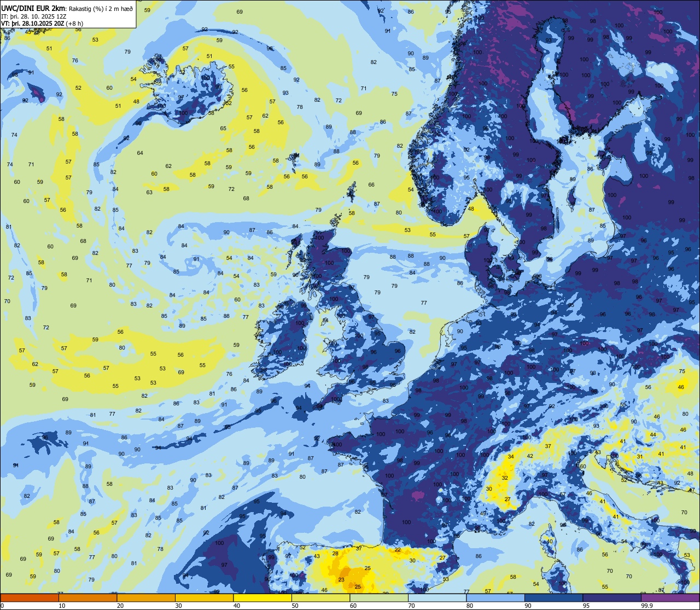The width and height of the screenshot is (700, 610).
Task: Click the 40–50% bright yellow legend swatch
Action: tap(262, 597)
